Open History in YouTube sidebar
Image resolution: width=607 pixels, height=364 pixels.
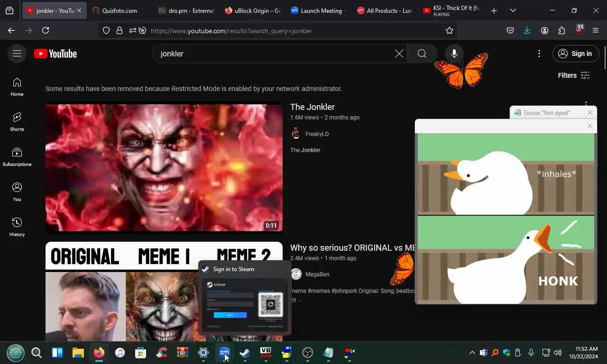[x=17, y=227]
